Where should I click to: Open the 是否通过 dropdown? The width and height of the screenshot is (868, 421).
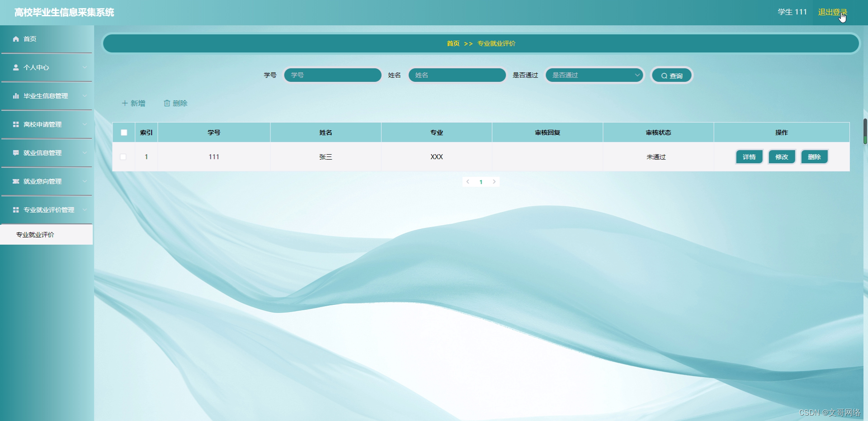(x=594, y=75)
